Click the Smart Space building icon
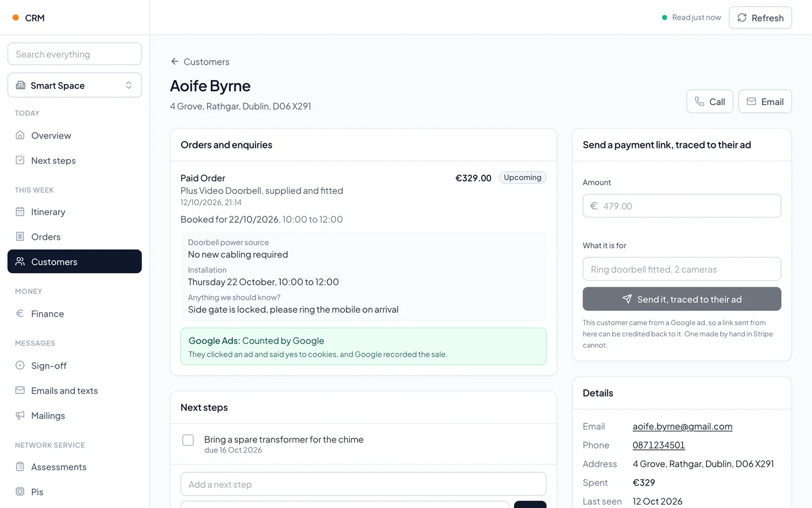Image resolution: width=812 pixels, height=508 pixels. [21, 85]
